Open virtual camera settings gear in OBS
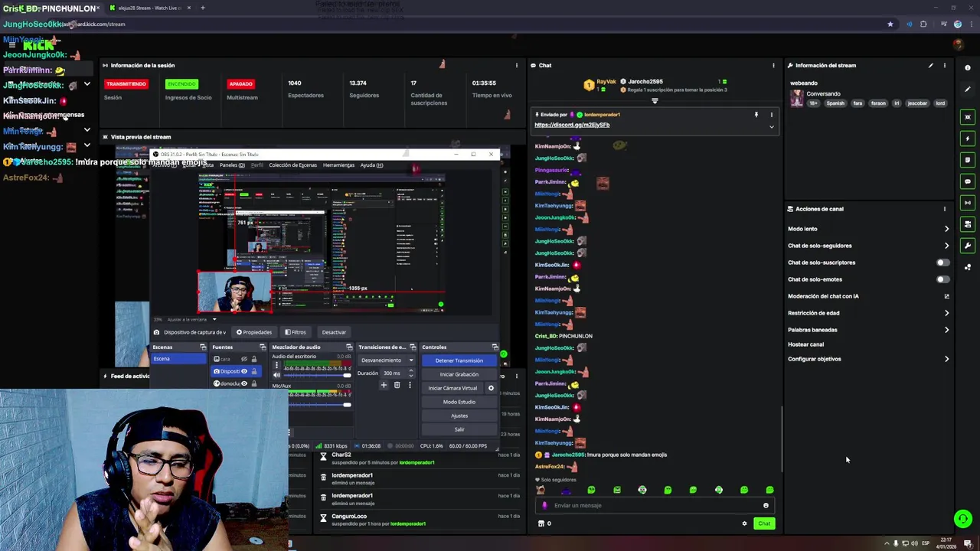The image size is (980, 551). 491,388
